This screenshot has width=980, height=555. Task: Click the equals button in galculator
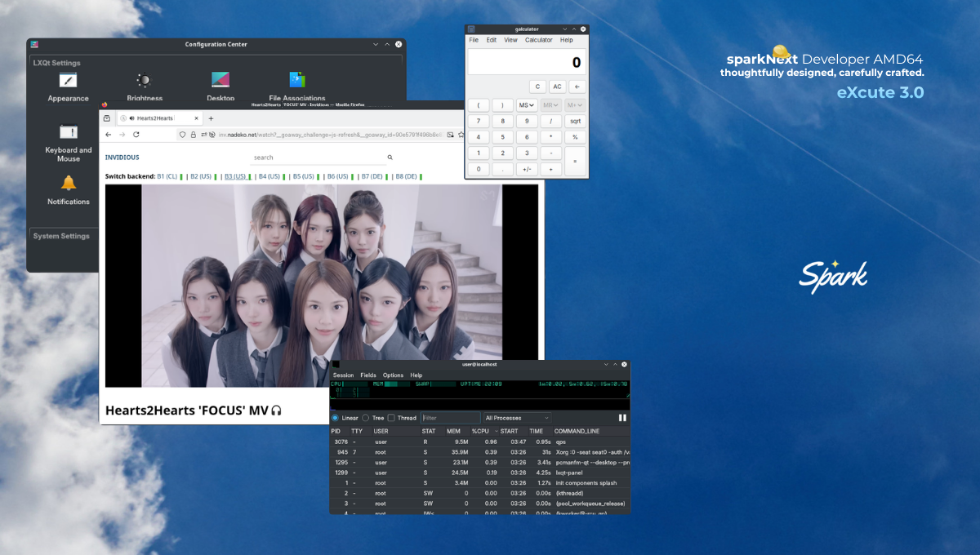click(x=575, y=161)
